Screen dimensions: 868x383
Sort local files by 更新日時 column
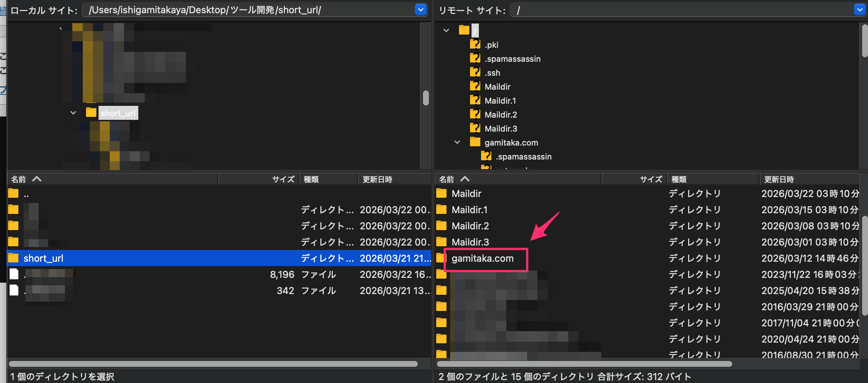[377, 179]
